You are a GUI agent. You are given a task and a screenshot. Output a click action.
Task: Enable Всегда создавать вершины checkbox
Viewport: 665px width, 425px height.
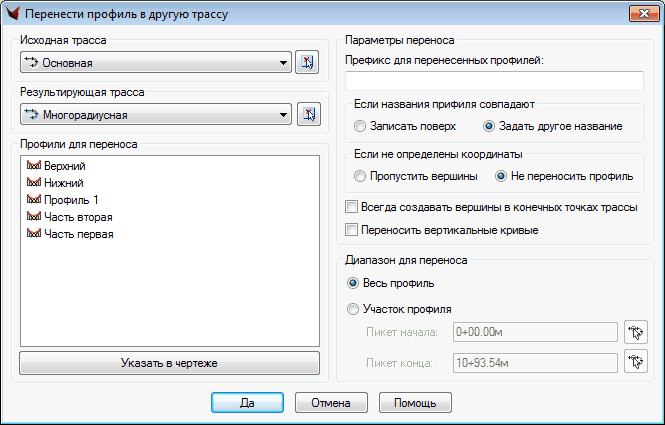(x=350, y=207)
